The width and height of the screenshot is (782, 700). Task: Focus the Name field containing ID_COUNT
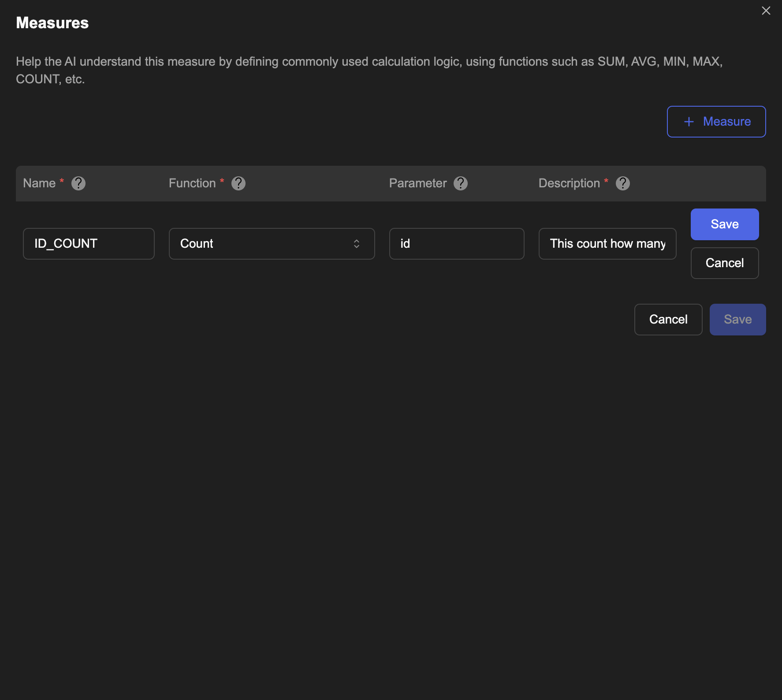click(x=89, y=244)
